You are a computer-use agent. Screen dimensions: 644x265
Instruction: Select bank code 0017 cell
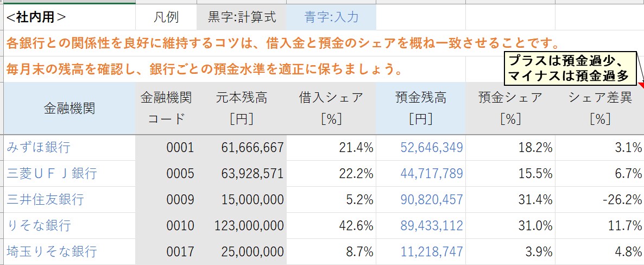tap(166, 251)
